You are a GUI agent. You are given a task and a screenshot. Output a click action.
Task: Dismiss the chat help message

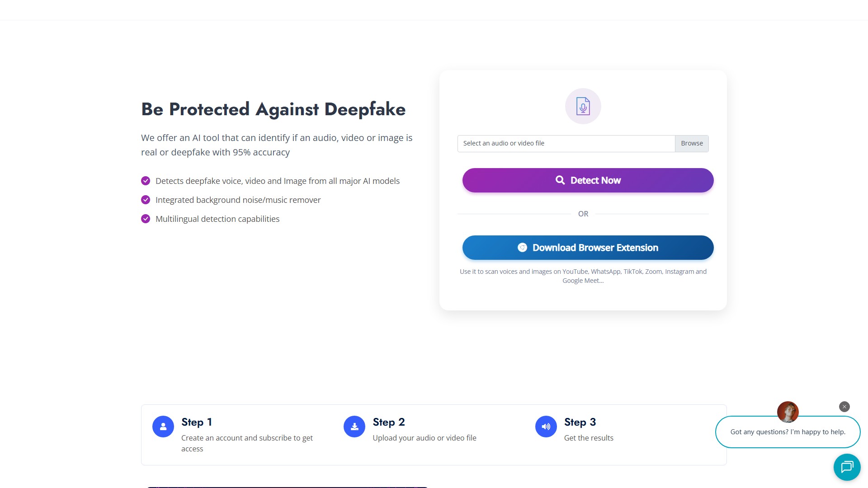[844, 407]
